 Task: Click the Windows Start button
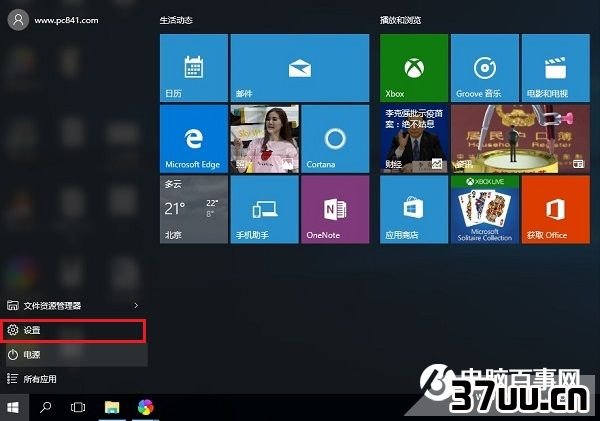click(13, 408)
